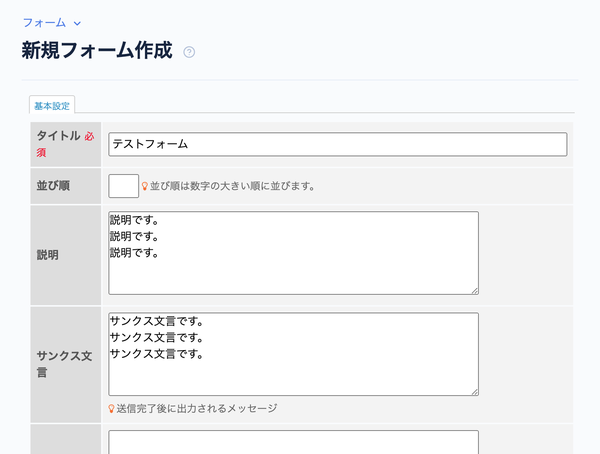Click the 新規フォーム作成 heading

coord(97,51)
